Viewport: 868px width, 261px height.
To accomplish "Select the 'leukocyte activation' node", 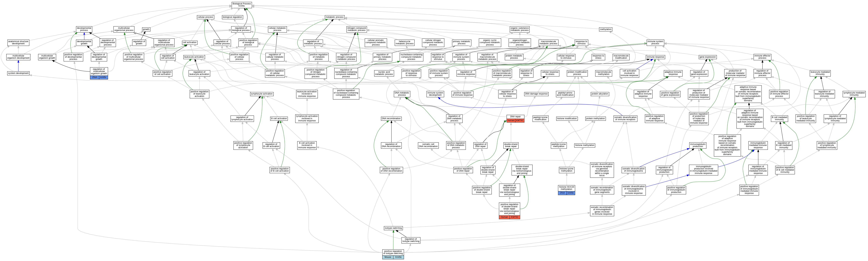I will click(194, 57).
